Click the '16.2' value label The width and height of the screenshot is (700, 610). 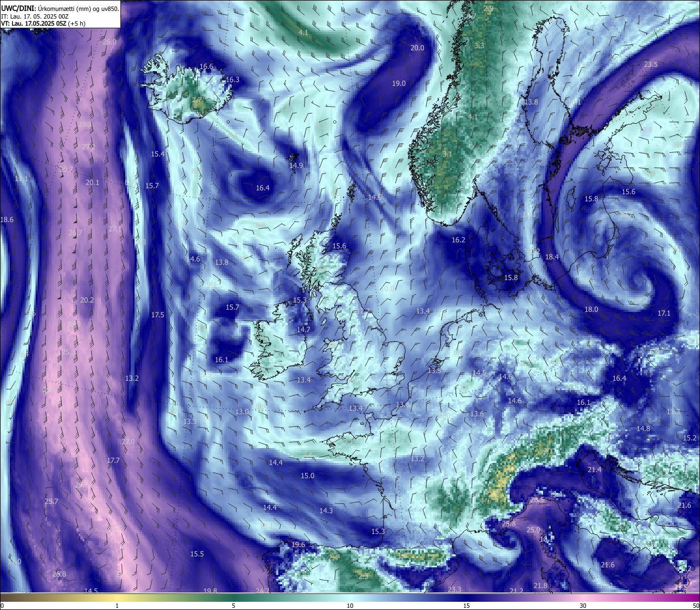click(x=458, y=240)
